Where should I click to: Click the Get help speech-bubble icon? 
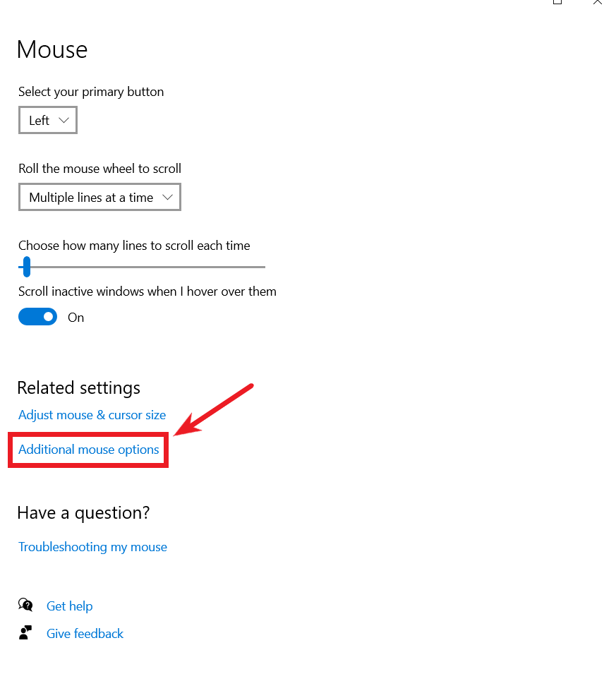pos(25,605)
